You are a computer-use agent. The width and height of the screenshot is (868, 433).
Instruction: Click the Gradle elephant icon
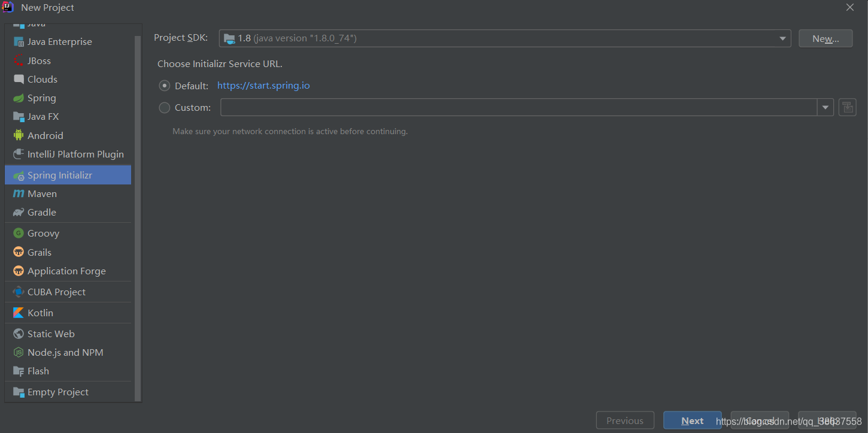pos(19,213)
